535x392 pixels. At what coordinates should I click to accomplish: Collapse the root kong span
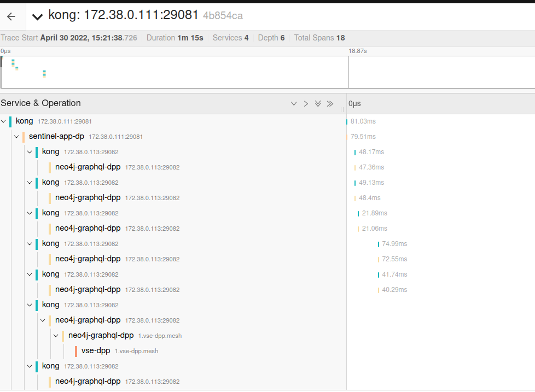point(3,121)
